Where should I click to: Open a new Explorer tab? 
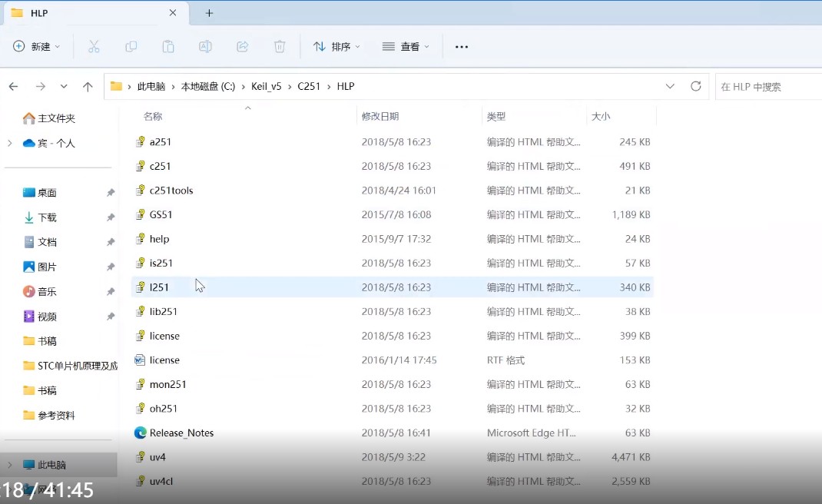click(x=210, y=12)
